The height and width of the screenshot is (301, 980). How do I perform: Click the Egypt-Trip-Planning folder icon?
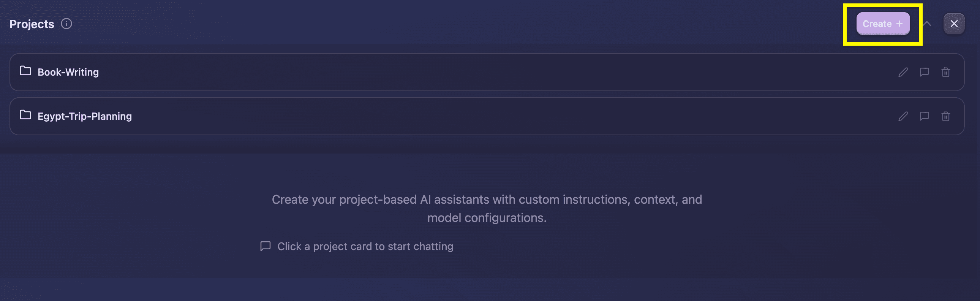[x=25, y=115]
